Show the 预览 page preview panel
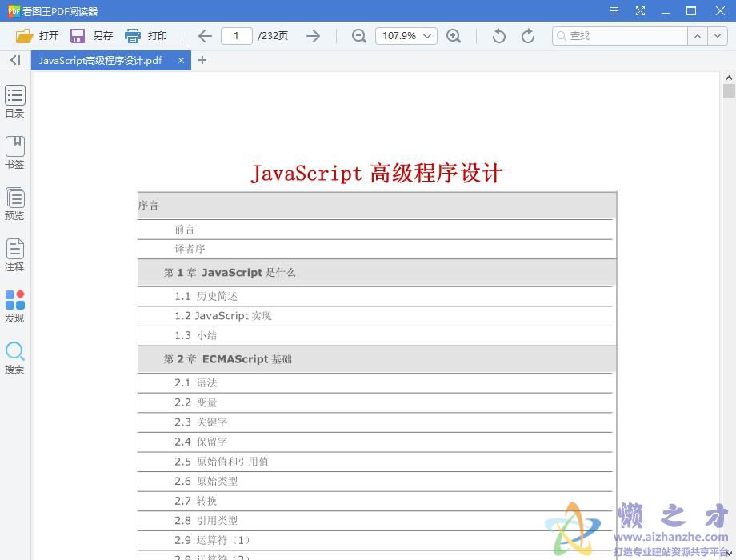Image resolution: width=736 pixels, height=560 pixels. pos(14,202)
